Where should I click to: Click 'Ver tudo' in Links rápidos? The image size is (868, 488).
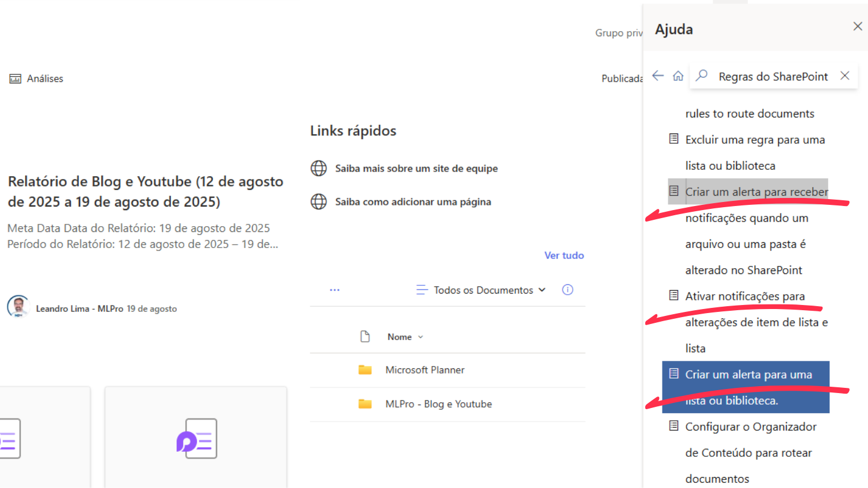[x=564, y=256]
